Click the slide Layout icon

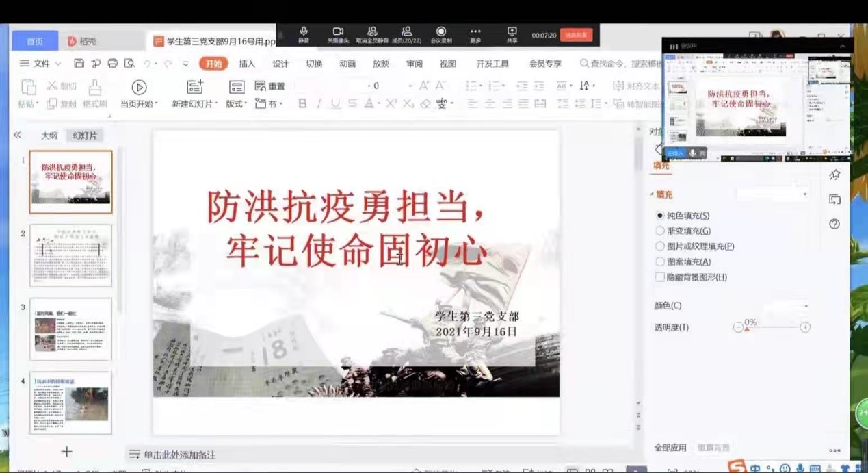[x=237, y=87]
